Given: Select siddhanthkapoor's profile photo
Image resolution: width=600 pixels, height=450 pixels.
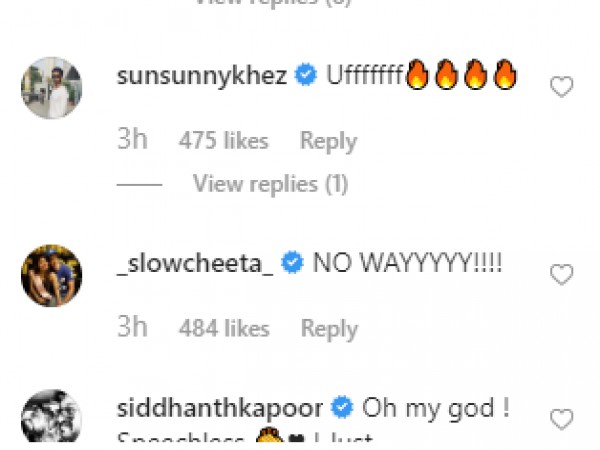Looking at the screenshot, I should [51, 415].
